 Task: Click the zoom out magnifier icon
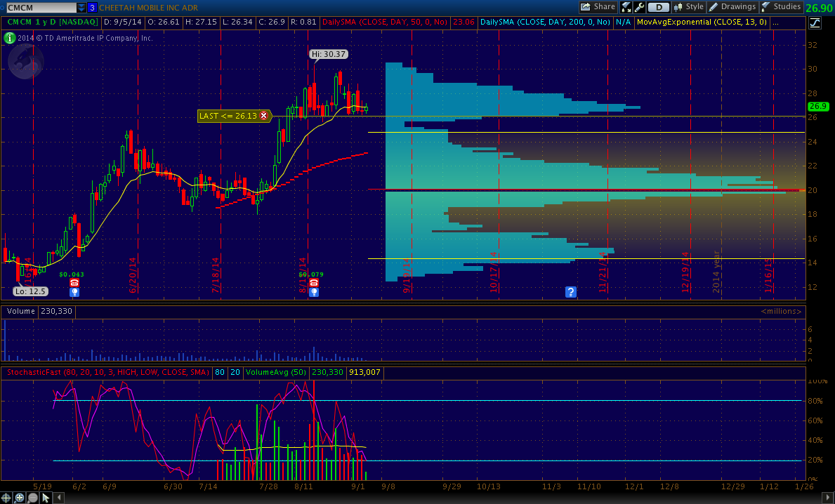32,498
